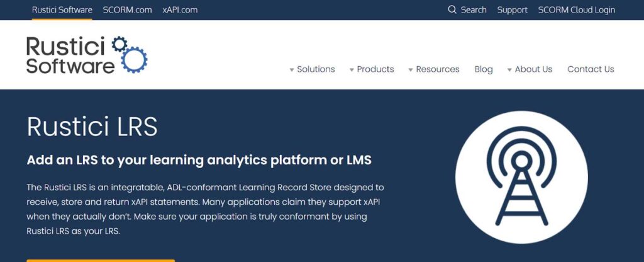This screenshot has width=644, height=262.
Task: Expand the Solutions dropdown arrow
Action: [292, 70]
